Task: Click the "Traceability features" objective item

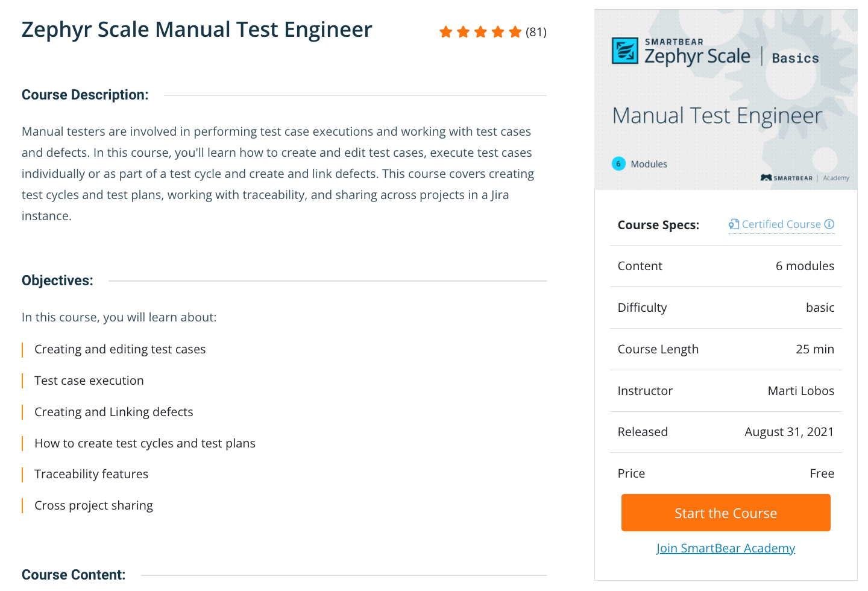Action: click(x=91, y=474)
